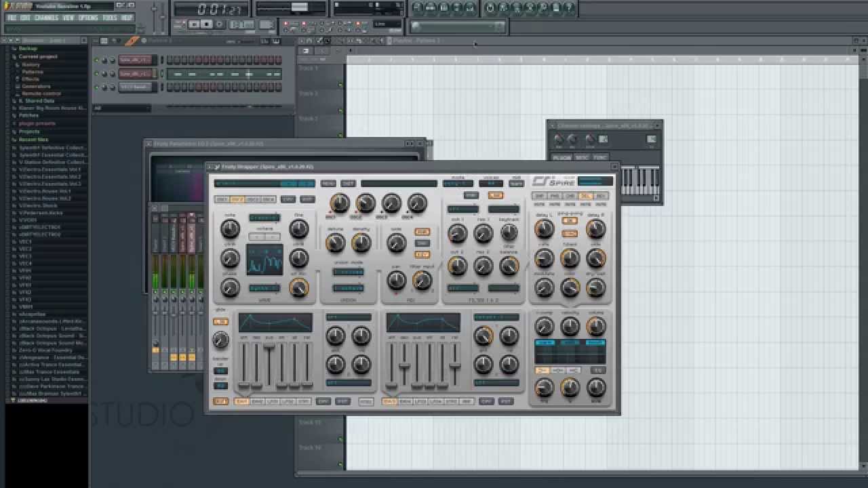Open the FILE menu
Viewport: 868px width, 488px height.
click(x=12, y=18)
